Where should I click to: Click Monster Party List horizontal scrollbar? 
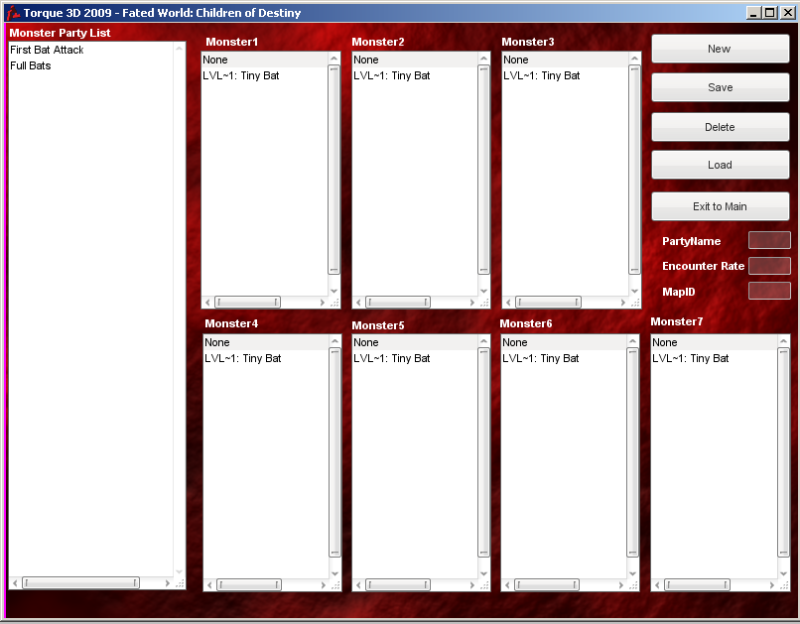pyautogui.click(x=81, y=583)
